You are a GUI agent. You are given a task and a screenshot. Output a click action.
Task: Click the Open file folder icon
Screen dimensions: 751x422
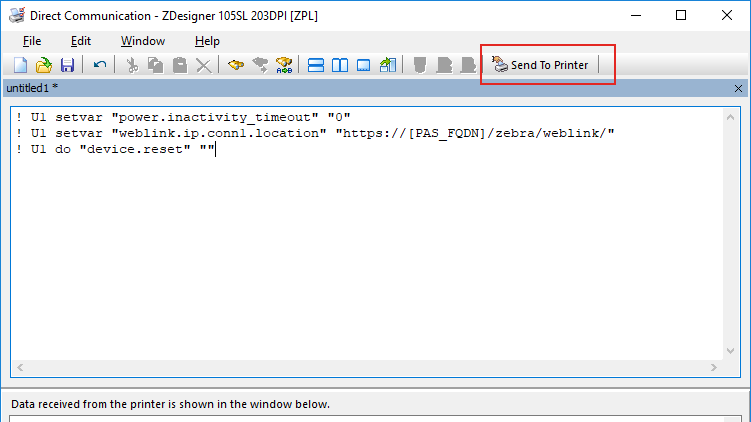click(x=43, y=65)
